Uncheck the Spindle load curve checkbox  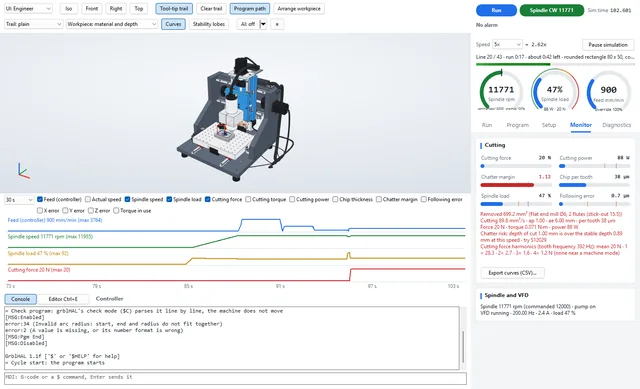(169, 199)
